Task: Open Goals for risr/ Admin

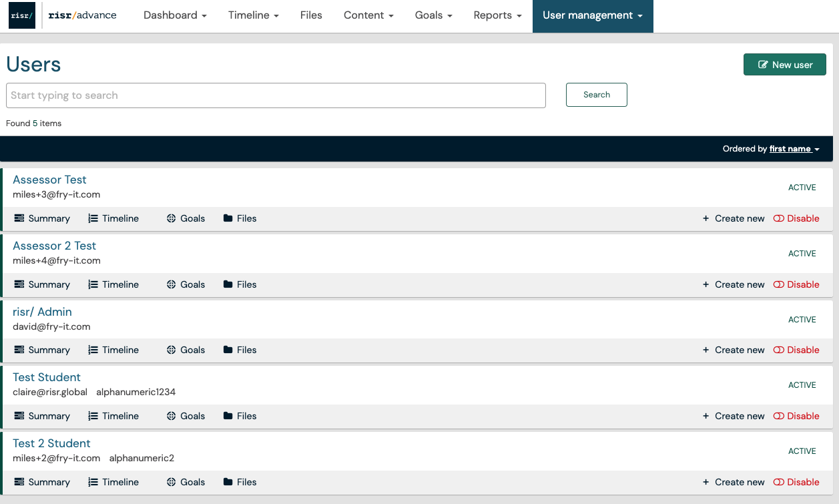Action: coord(186,350)
